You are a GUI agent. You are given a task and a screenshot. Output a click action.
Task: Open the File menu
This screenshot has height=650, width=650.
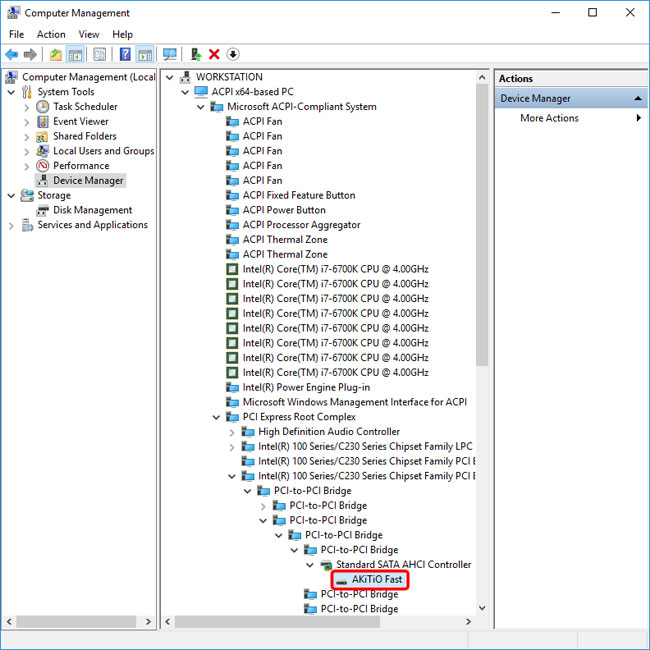point(17,34)
